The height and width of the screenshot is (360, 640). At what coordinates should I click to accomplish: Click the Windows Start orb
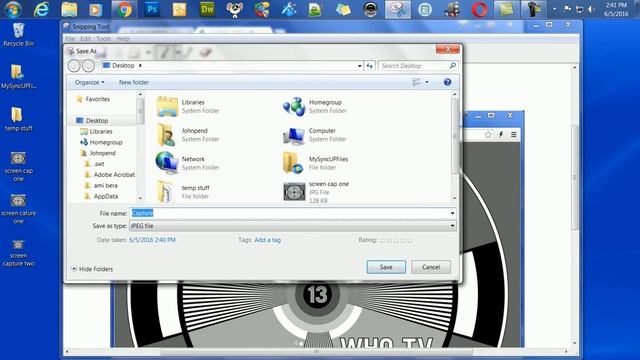pyautogui.click(x=12, y=9)
